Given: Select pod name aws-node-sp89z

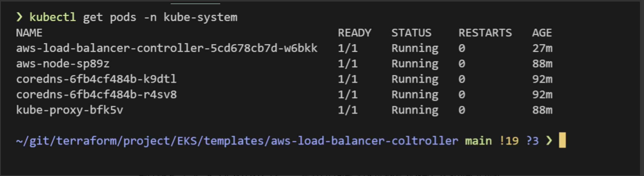Looking at the screenshot, I should point(63,64).
